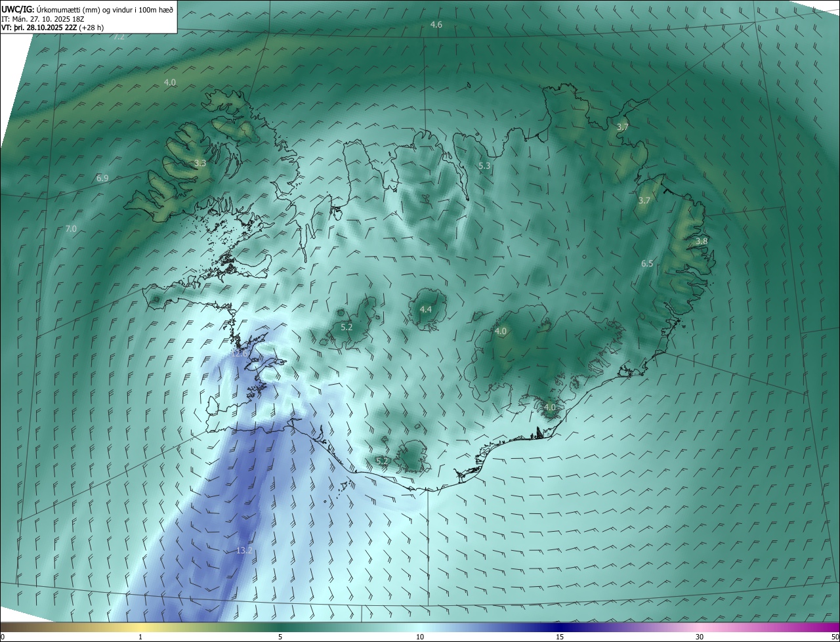840x642 pixels.
Task: Click the 13.2 precipitation value label
Action: pyautogui.click(x=244, y=550)
